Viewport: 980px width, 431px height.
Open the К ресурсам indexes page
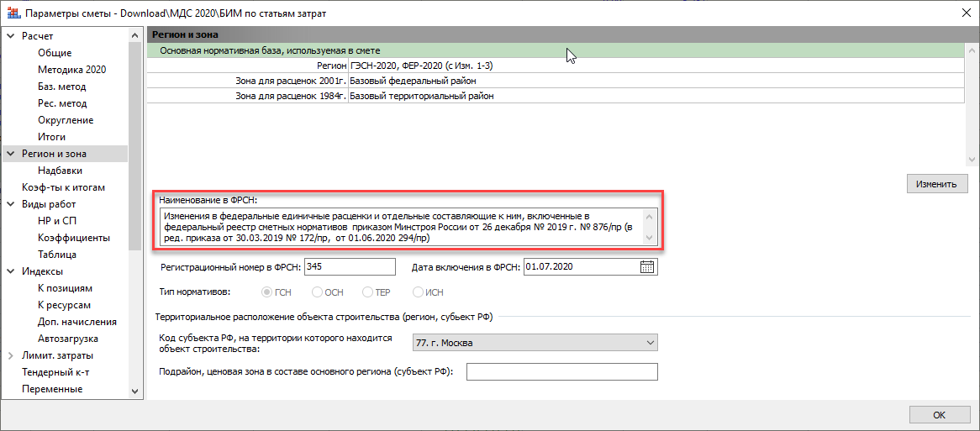(x=64, y=305)
